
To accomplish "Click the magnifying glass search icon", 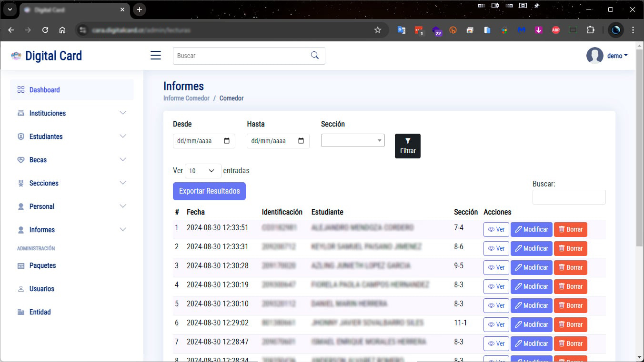I will 314,56.
